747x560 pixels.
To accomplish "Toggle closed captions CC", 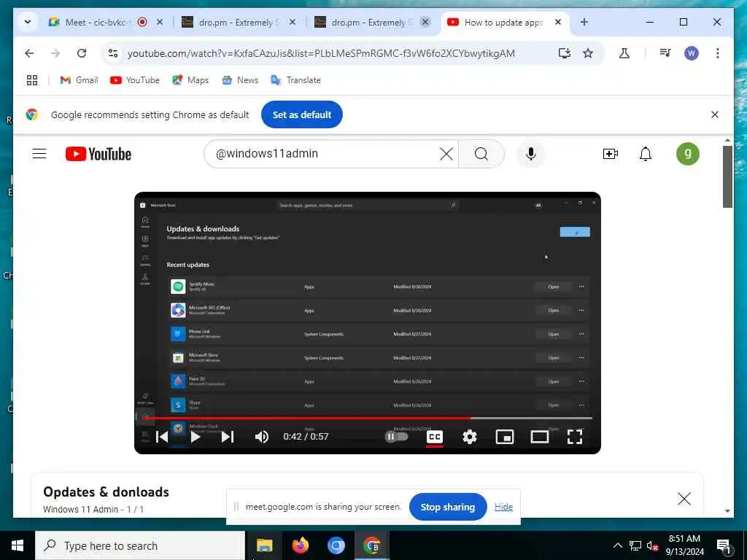I will click(x=435, y=437).
